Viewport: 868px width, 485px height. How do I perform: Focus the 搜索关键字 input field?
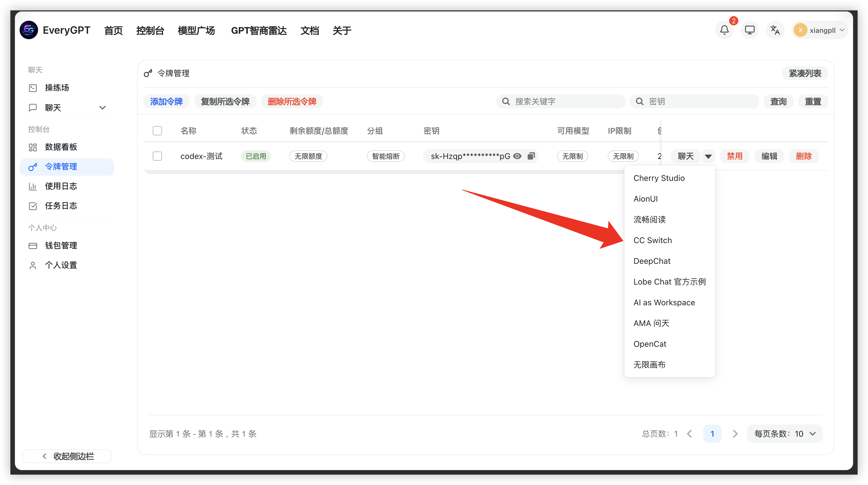click(x=561, y=101)
